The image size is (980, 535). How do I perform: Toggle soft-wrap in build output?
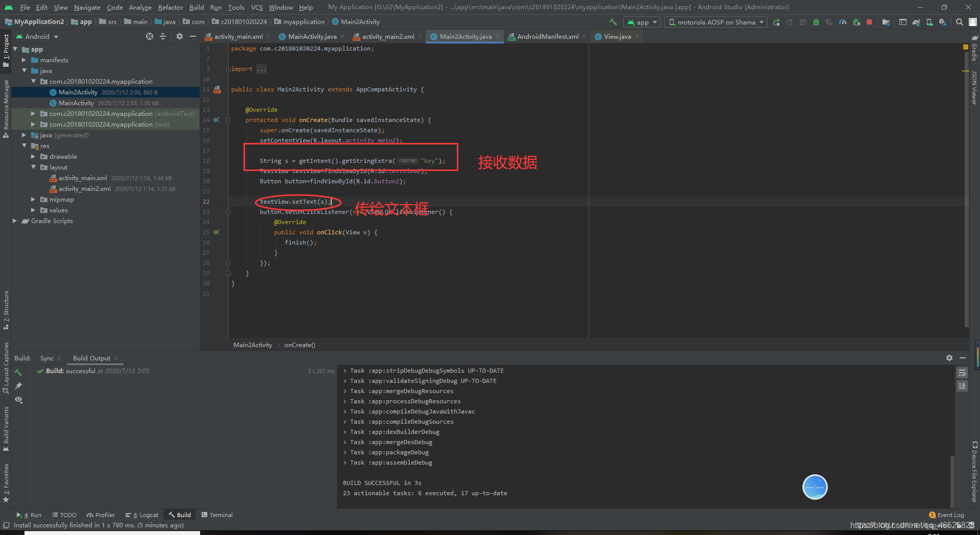962,373
